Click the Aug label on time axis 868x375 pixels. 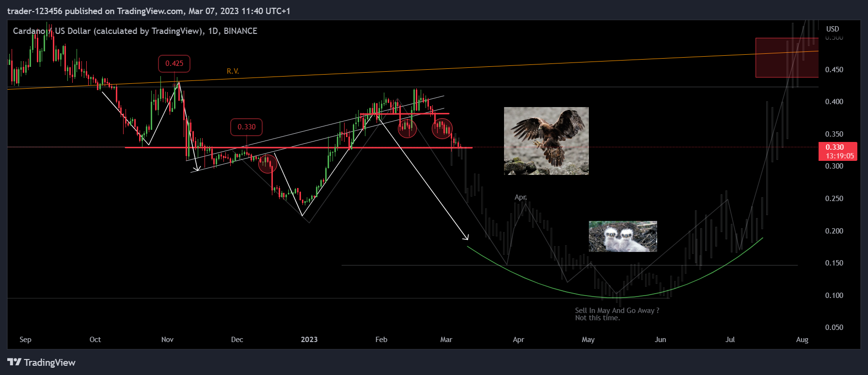point(802,340)
